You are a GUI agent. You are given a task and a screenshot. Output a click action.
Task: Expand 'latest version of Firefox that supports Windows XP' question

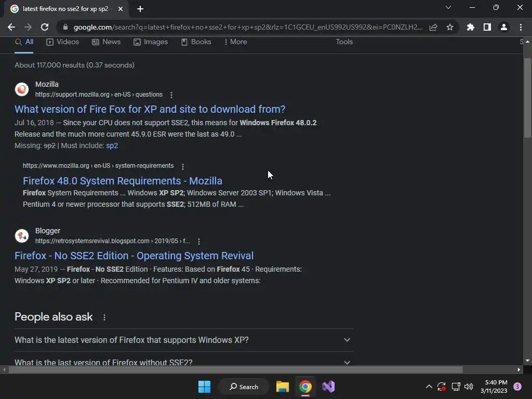point(183,340)
